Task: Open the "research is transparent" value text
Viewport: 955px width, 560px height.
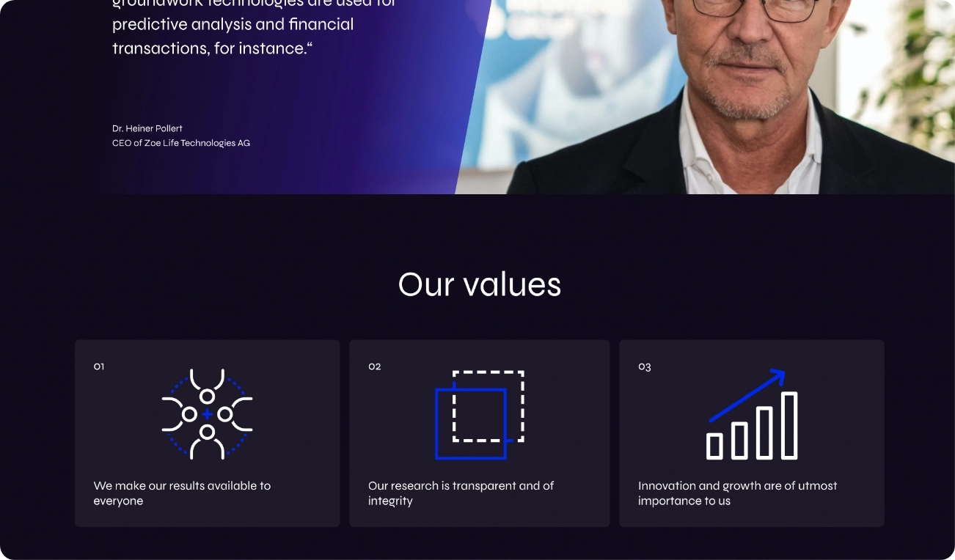Action: (x=461, y=493)
